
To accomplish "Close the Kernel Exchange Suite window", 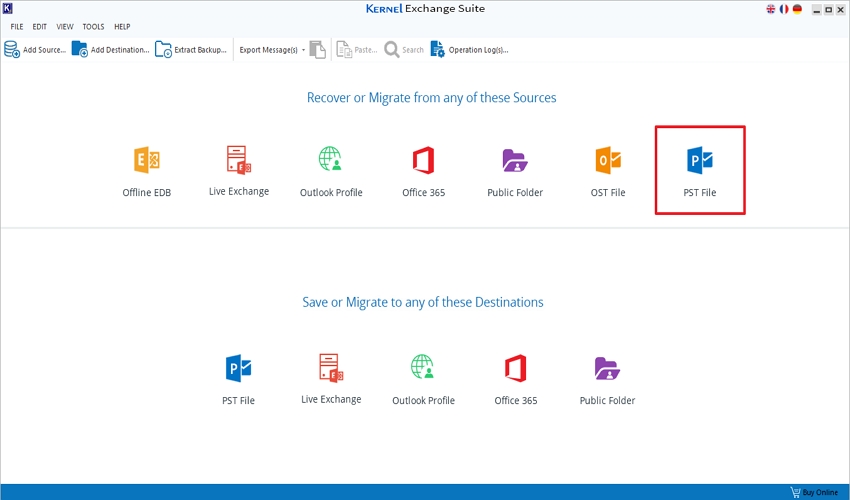I will (840, 10).
